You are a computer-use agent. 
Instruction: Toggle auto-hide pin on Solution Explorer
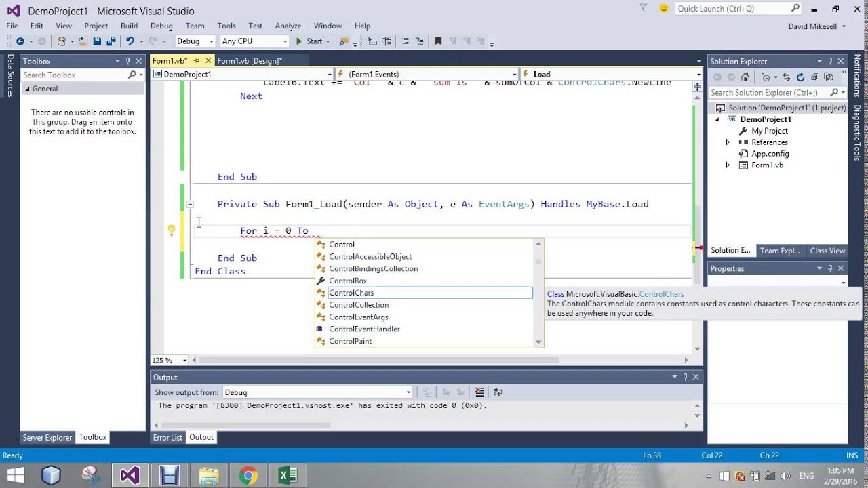click(x=830, y=61)
